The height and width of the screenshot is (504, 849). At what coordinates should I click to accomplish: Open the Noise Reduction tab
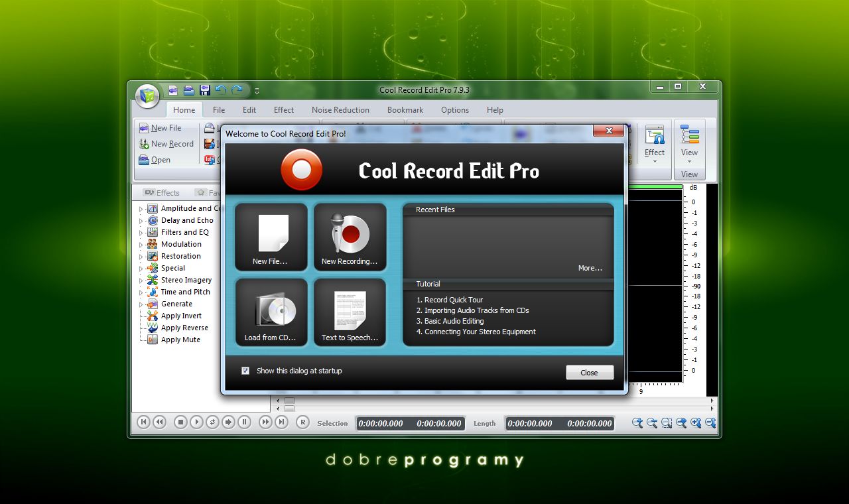click(341, 110)
